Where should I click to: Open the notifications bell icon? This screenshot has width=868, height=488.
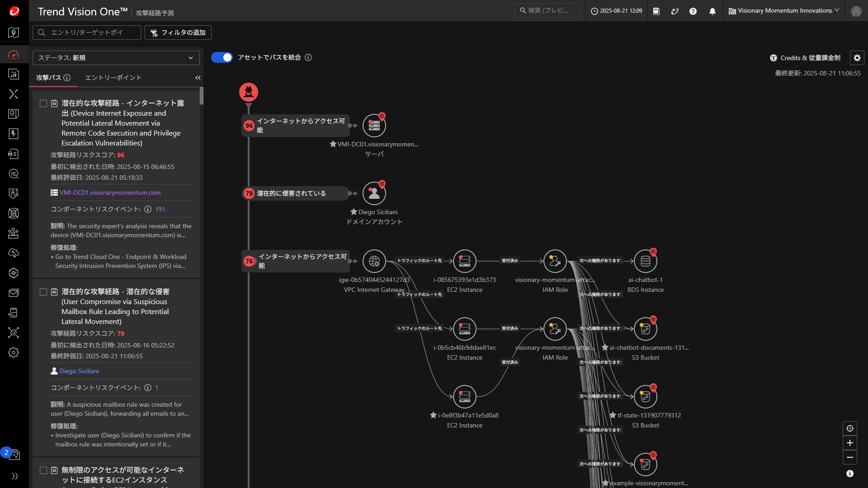712,11
